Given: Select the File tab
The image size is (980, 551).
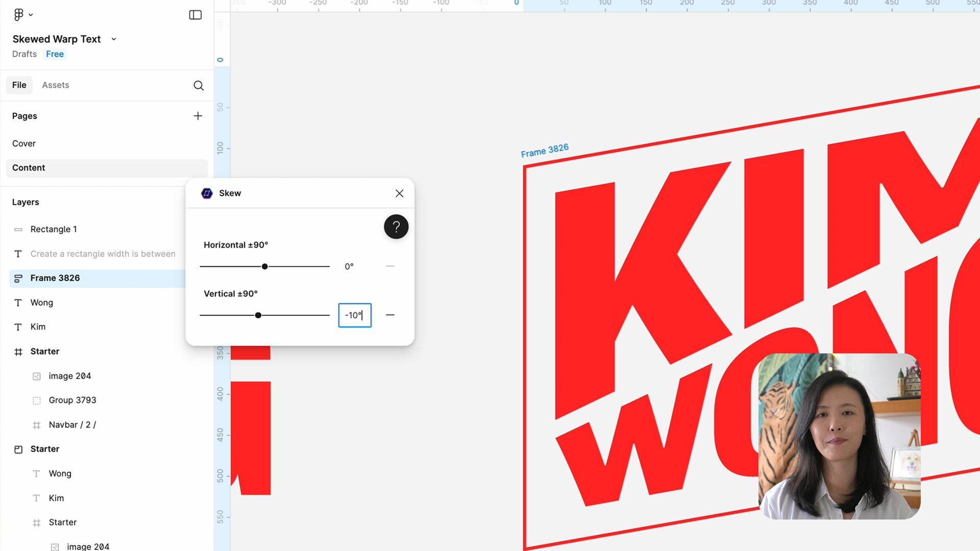Looking at the screenshot, I should 19,85.
